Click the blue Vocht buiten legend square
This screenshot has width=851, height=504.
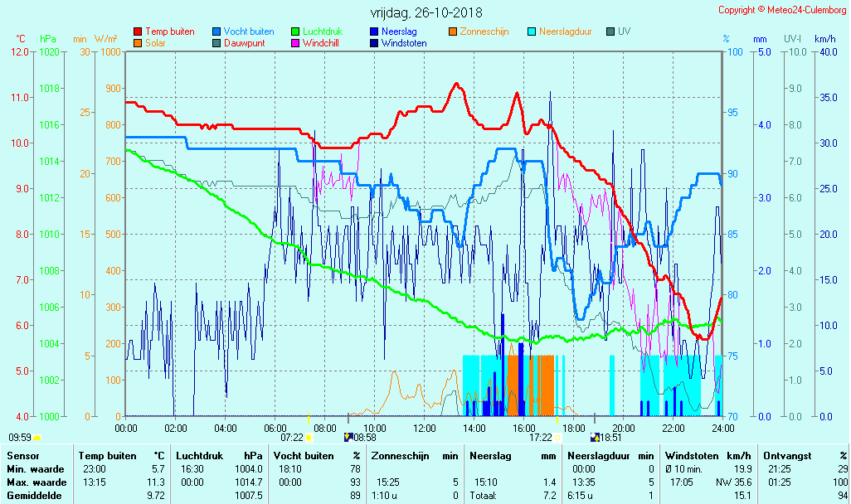point(216,31)
